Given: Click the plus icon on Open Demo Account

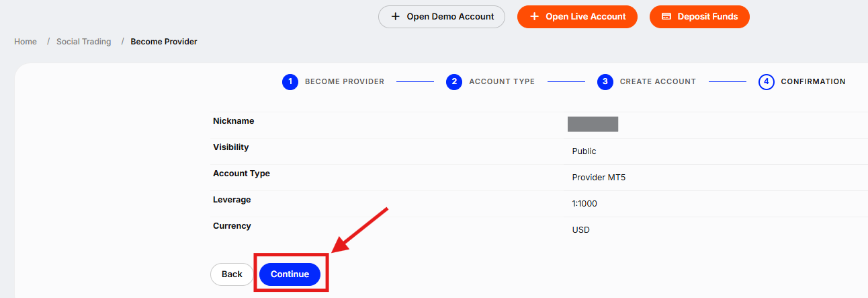Looking at the screenshot, I should (395, 17).
